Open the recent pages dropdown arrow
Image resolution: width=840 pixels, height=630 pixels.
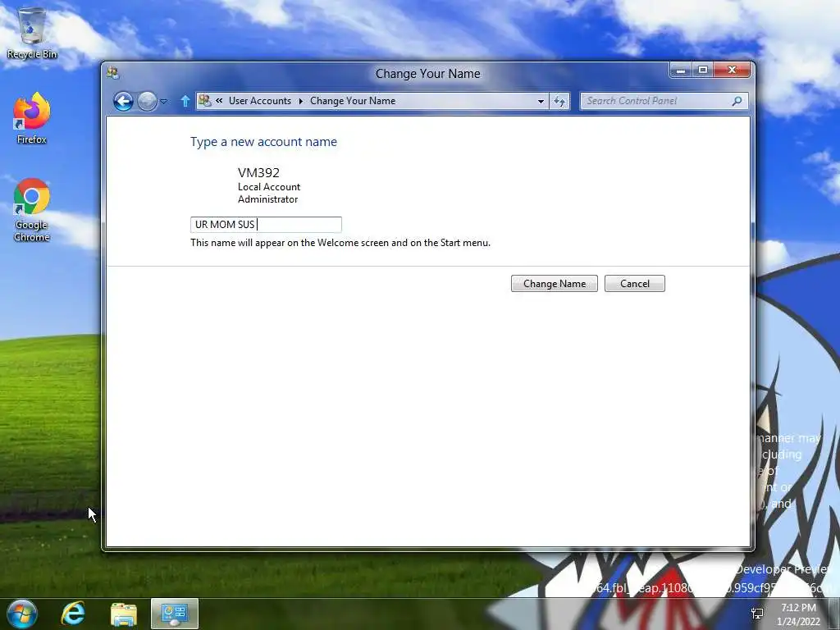[164, 101]
